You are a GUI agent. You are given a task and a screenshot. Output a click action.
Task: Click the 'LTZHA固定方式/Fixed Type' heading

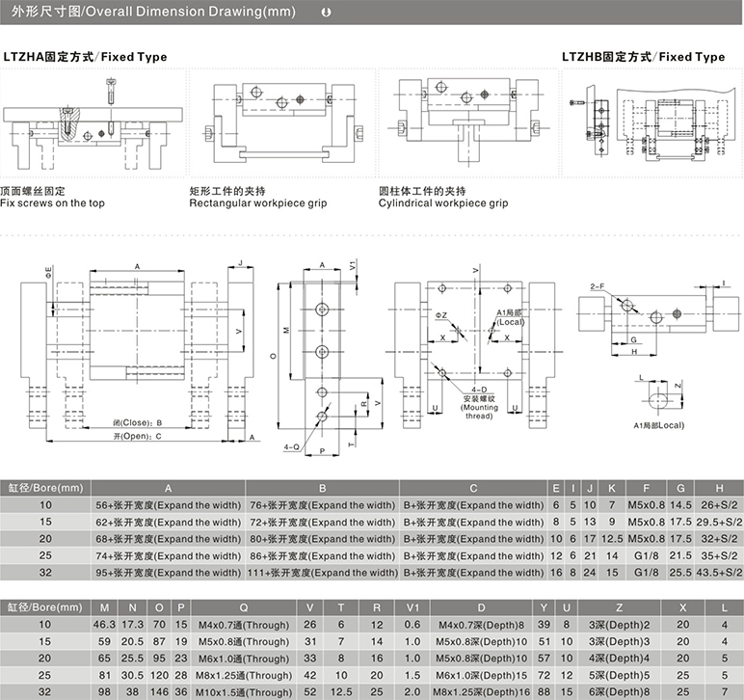coord(86,57)
